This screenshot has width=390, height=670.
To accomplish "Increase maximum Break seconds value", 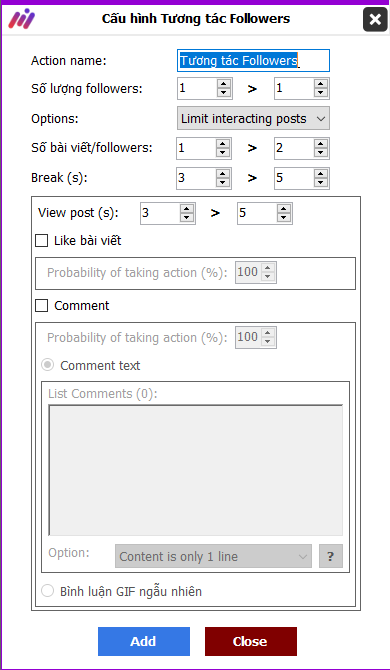I will [320, 173].
